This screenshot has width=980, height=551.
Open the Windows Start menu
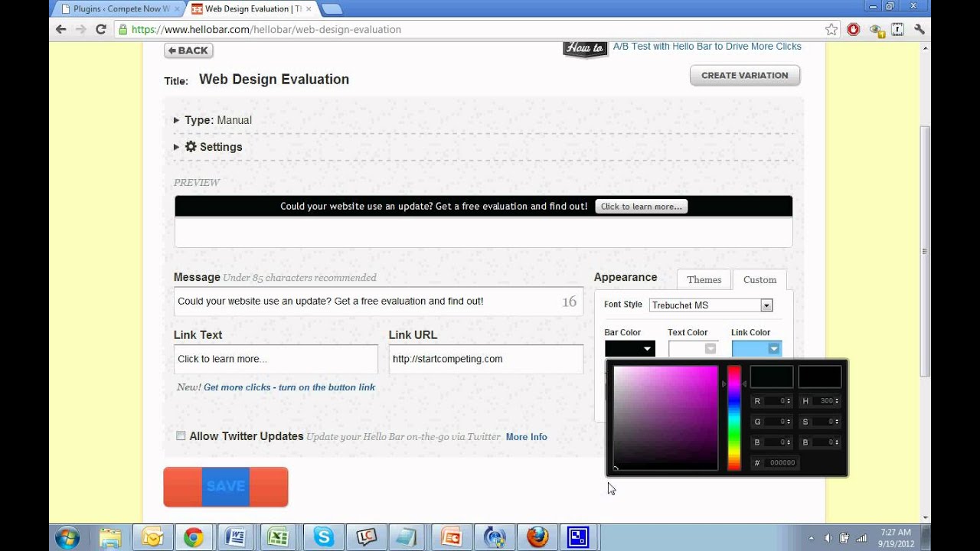point(67,538)
